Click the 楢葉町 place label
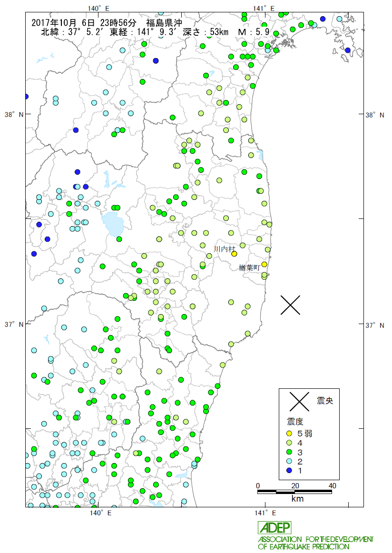Image resolution: width=392 pixels, height=553 pixels. [249, 267]
